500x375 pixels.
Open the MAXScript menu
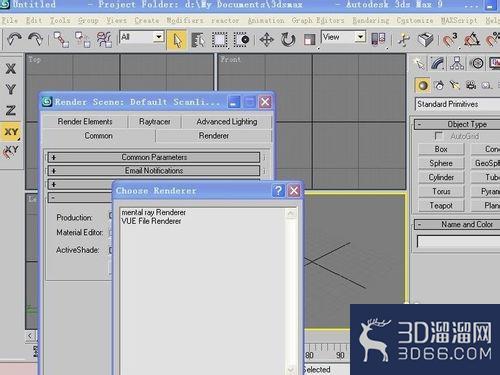pyautogui.click(x=459, y=21)
